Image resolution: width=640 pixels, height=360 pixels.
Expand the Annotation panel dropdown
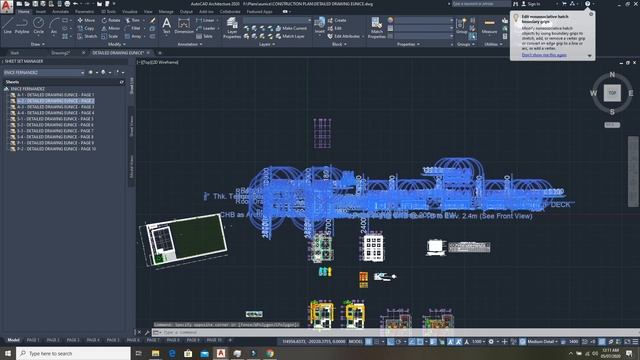coord(190,44)
